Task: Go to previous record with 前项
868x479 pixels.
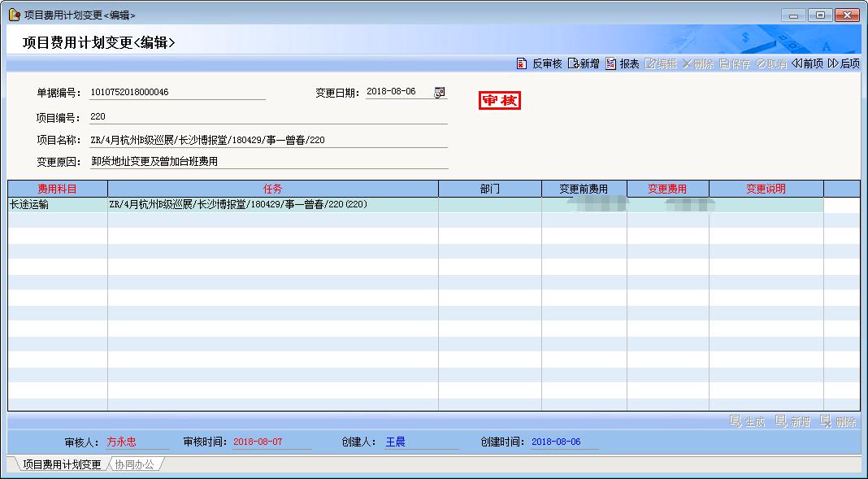Action: point(807,63)
